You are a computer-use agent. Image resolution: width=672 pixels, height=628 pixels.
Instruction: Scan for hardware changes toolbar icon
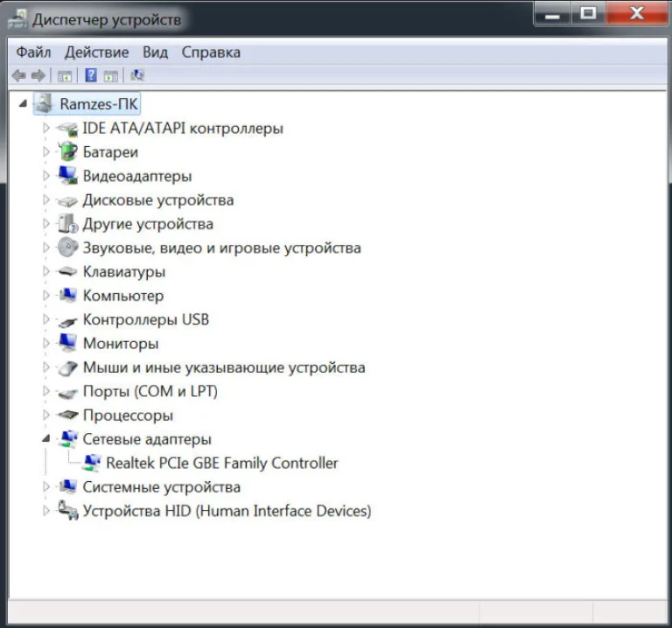point(137,75)
